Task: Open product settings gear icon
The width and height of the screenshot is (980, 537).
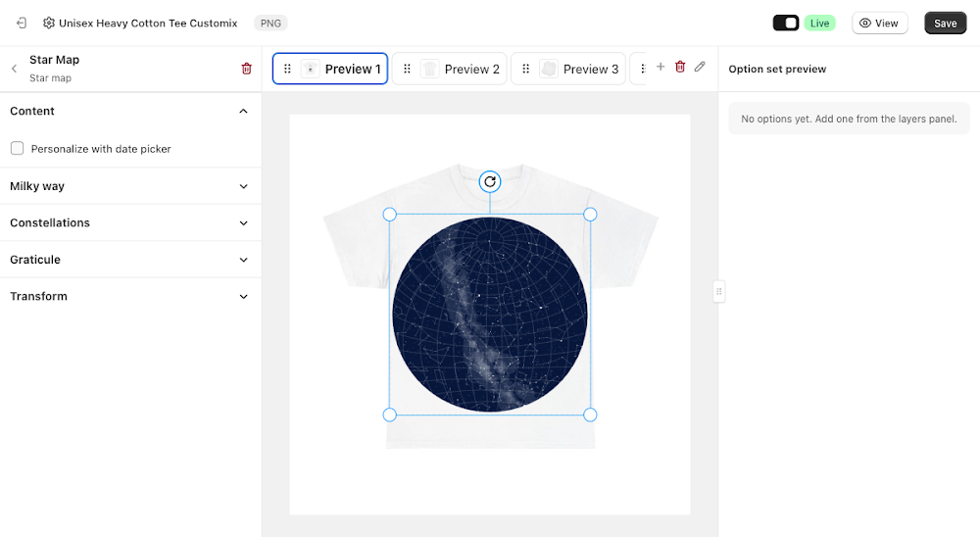Action: click(49, 24)
